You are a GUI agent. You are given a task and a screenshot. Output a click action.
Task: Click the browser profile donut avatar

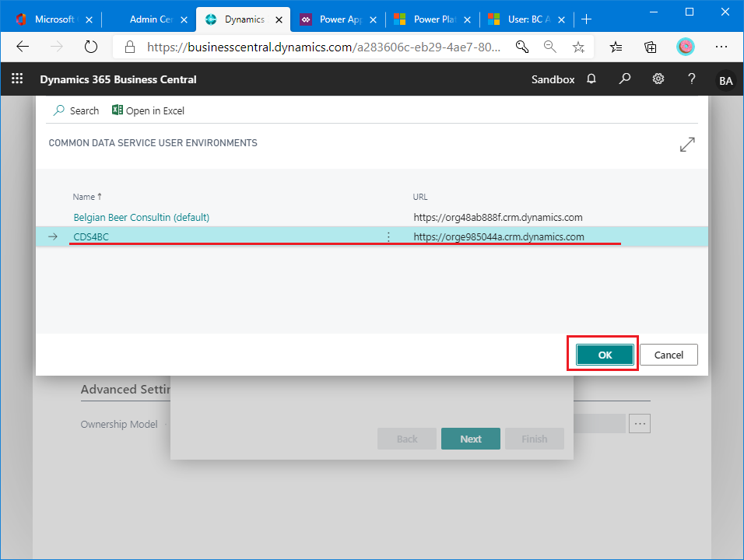[685, 47]
